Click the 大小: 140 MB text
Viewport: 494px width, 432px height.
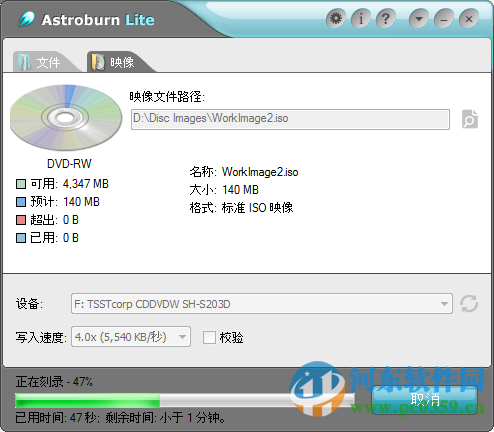tap(224, 190)
